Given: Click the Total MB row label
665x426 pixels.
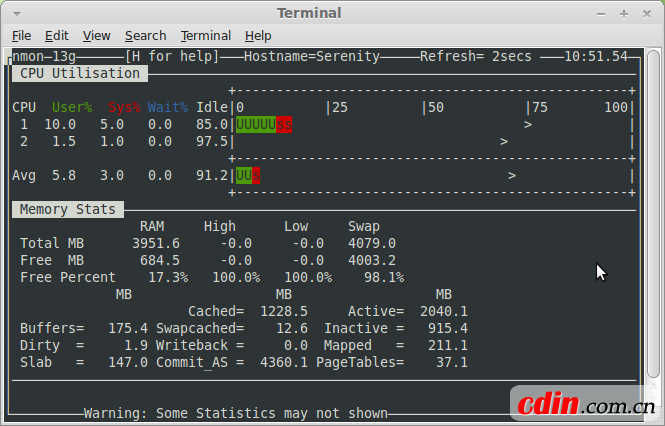Looking at the screenshot, I should point(52,244).
